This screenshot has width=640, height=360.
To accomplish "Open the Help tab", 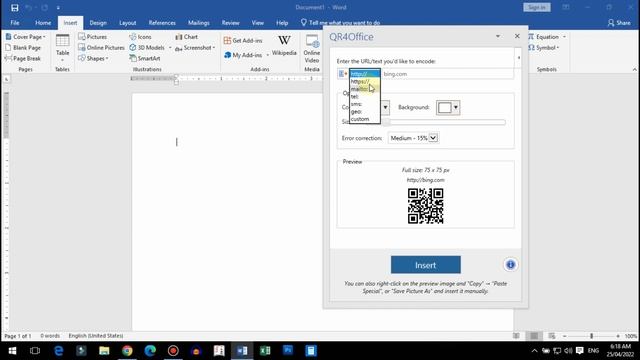I will click(282, 23).
